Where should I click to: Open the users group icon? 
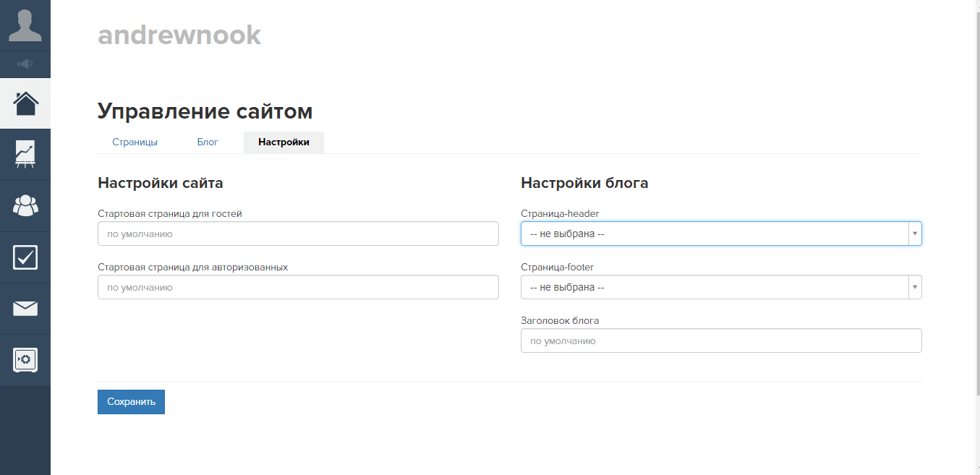pyautogui.click(x=25, y=206)
